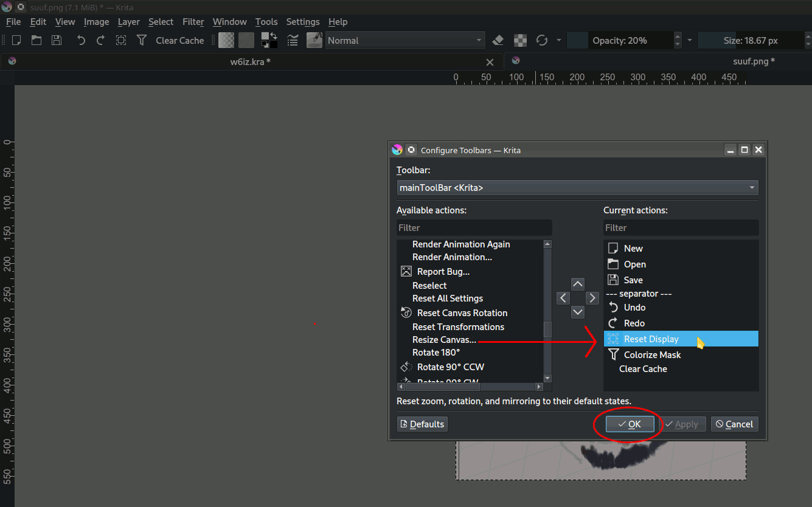Screen dimensions: 812x507
Task: Click the Colorize Mask funnel toolbar icon
Action: pos(142,40)
